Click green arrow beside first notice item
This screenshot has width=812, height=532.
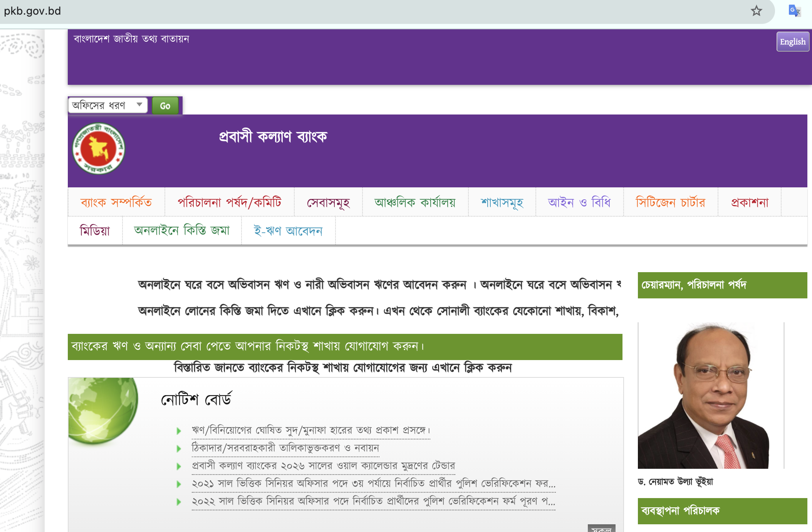coord(179,431)
